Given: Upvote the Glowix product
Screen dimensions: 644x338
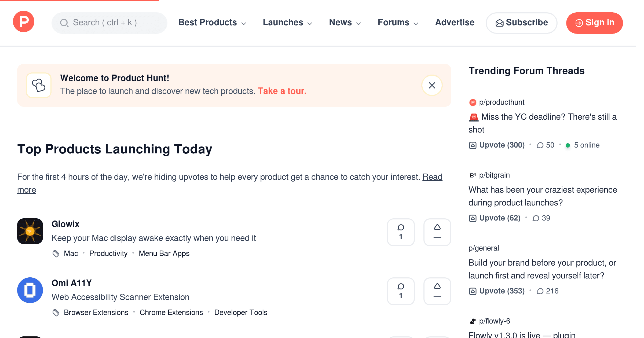Looking at the screenshot, I should [x=437, y=232].
